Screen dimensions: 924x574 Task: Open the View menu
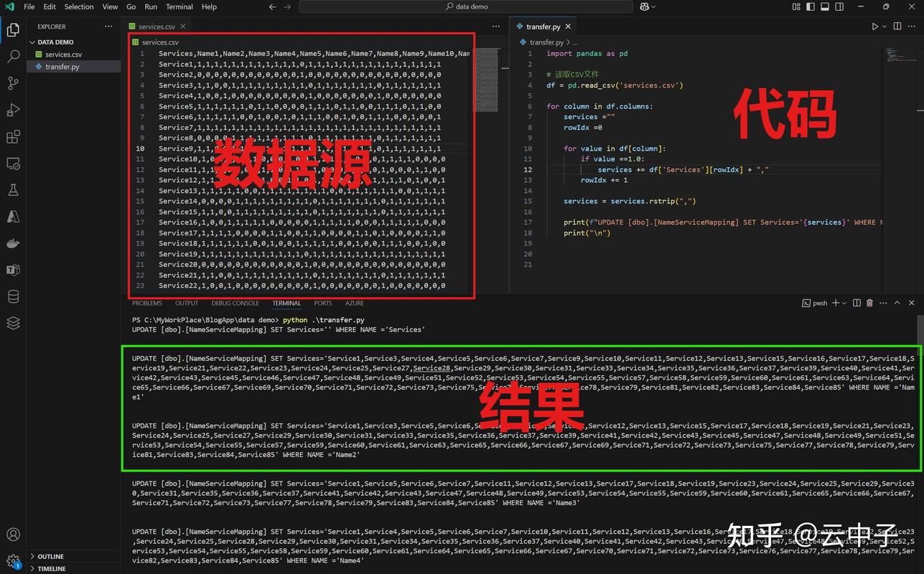110,6
